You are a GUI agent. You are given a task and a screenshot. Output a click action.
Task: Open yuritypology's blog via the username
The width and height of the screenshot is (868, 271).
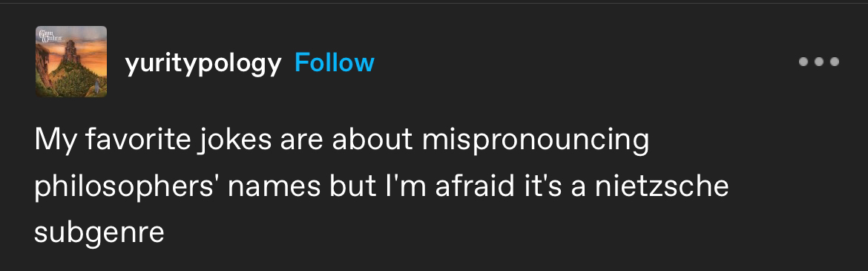(203, 65)
